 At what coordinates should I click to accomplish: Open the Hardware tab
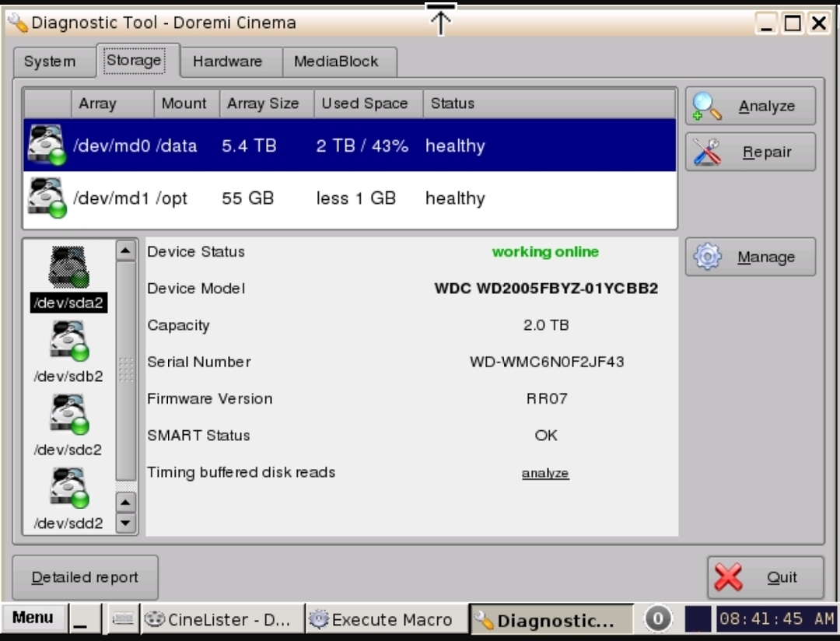(x=227, y=61)
